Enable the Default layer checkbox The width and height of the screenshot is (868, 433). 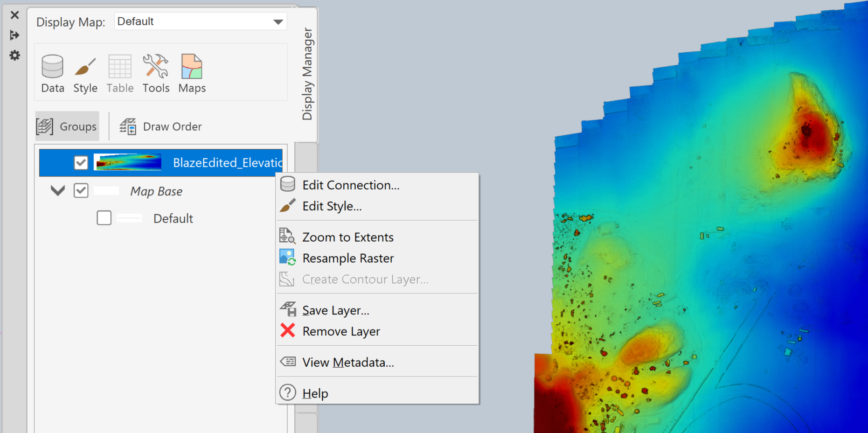[104, 217]
